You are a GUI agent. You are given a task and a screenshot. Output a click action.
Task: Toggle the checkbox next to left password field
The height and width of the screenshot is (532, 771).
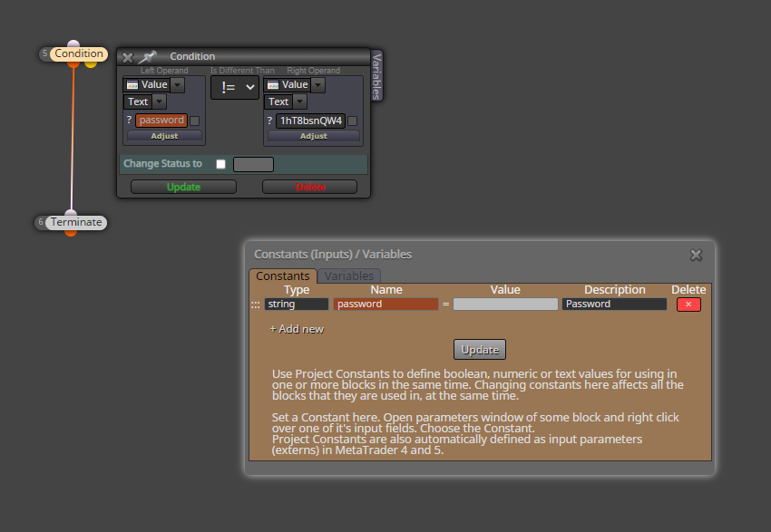click(195, 121)
